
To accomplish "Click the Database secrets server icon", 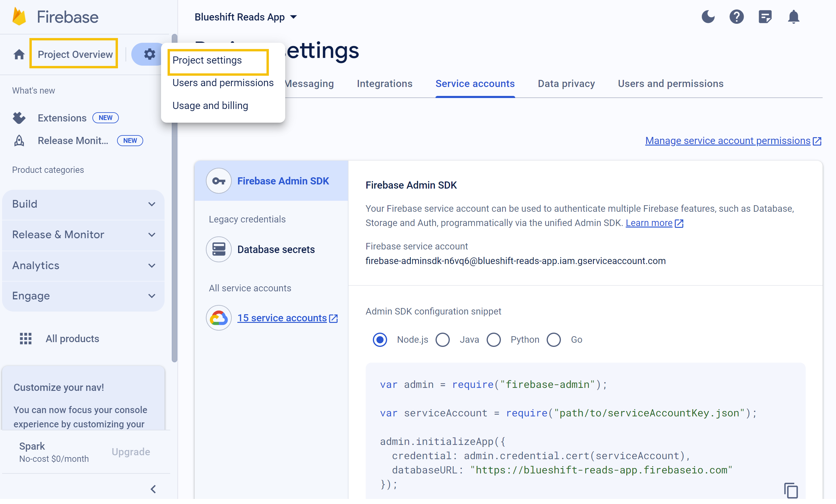I will (218, 249).
